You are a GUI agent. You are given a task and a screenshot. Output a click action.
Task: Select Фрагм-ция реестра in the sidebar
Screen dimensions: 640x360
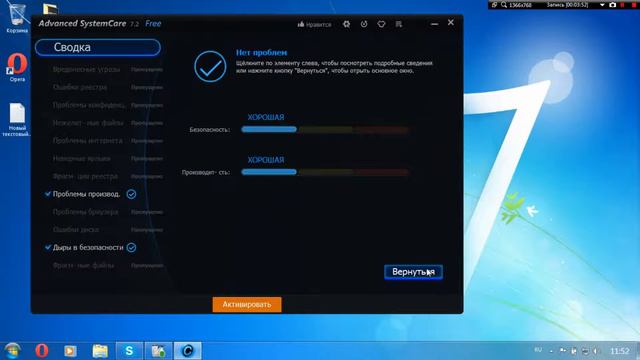[85, 176]
